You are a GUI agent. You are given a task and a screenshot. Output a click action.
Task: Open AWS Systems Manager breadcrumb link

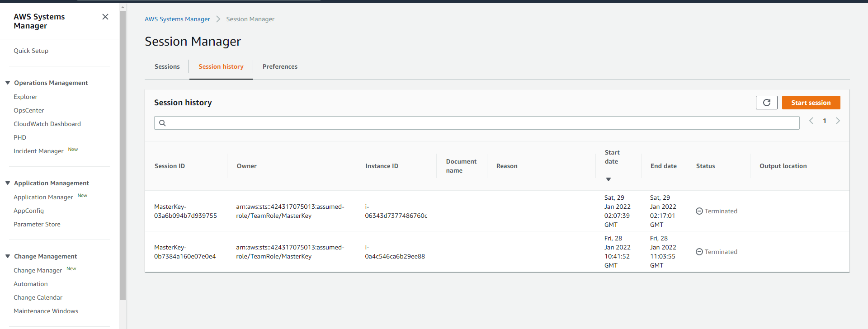[177, 19]
